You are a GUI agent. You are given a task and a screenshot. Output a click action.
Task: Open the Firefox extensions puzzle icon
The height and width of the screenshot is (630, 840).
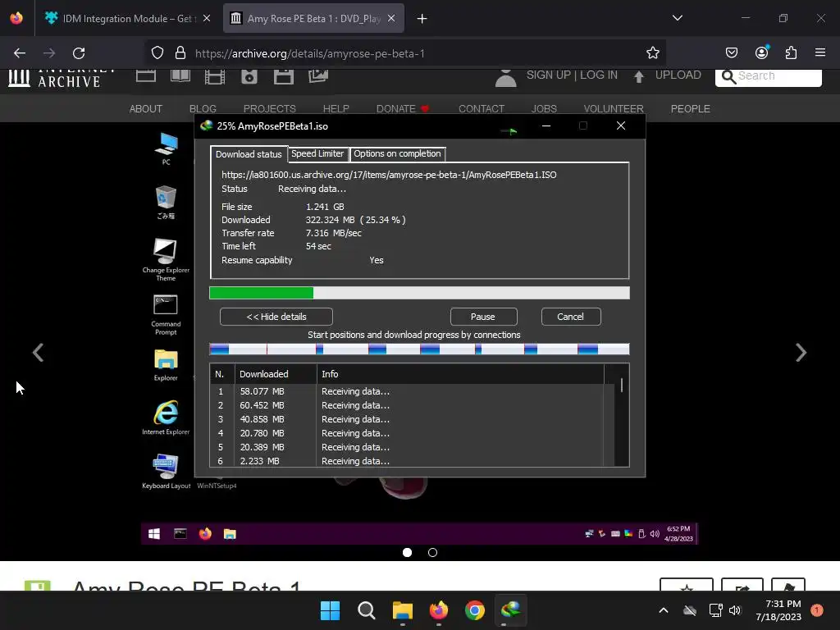click(x=791, y=52)
